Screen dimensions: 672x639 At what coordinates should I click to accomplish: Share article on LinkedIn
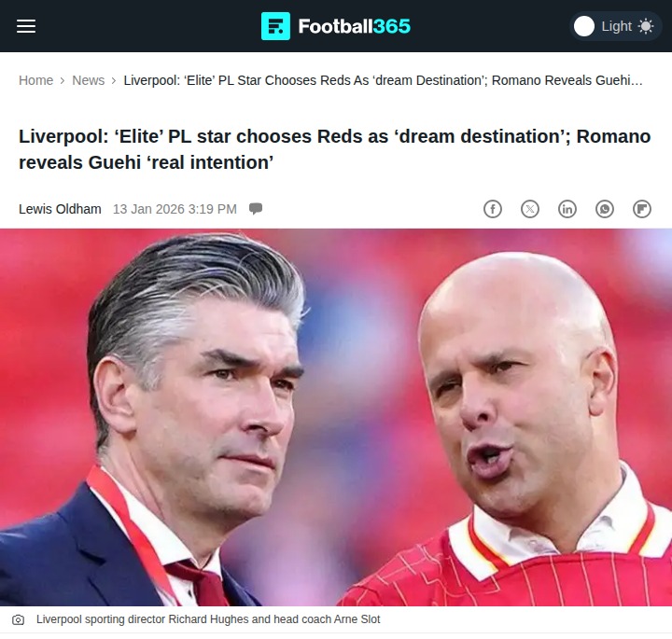point(567,209)
